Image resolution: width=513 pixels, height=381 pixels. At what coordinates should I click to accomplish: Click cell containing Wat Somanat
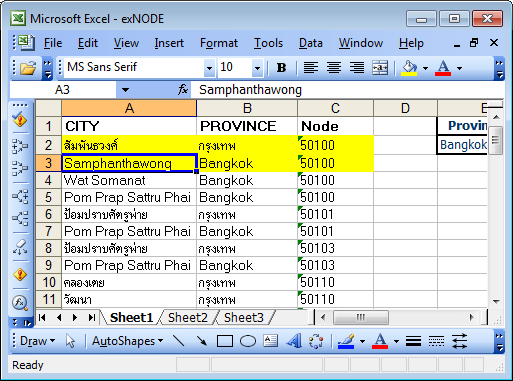[x=129, y=180]
